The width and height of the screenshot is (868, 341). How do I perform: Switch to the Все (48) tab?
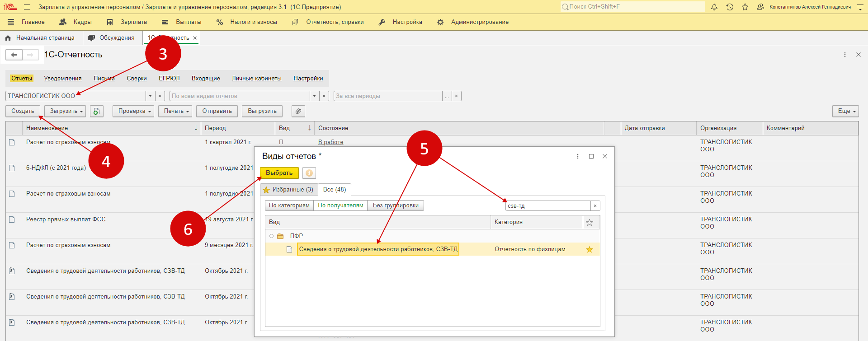[335, 190]
